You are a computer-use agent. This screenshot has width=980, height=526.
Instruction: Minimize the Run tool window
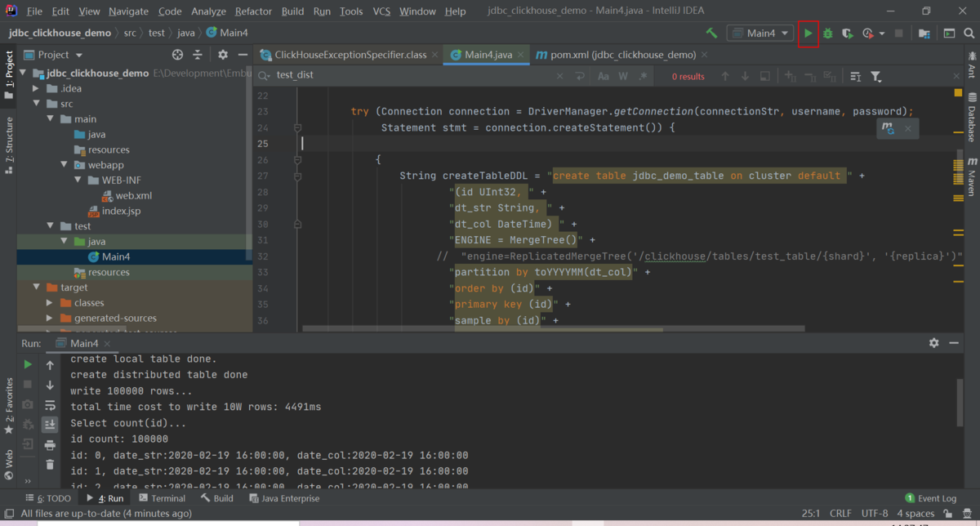point(954,343)
